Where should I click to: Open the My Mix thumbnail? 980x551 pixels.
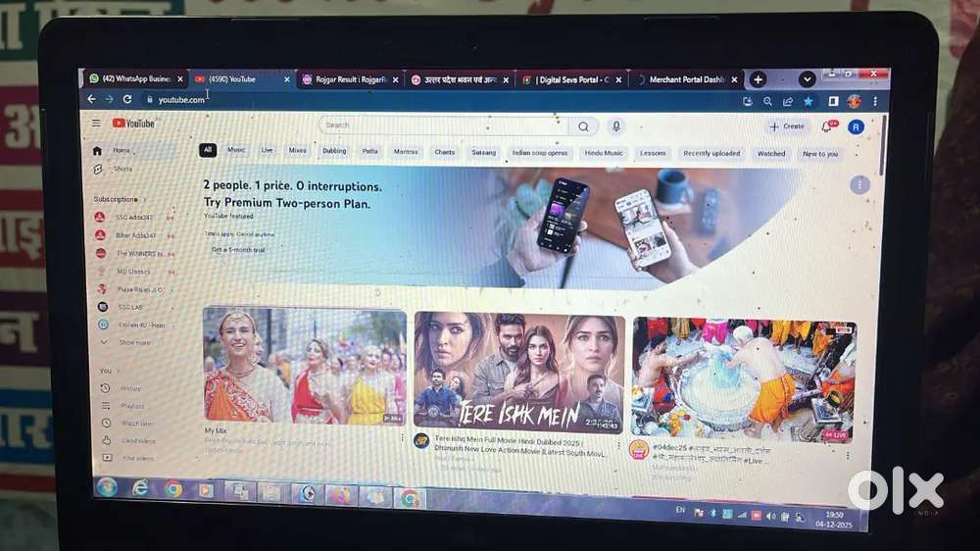[305, 366]
